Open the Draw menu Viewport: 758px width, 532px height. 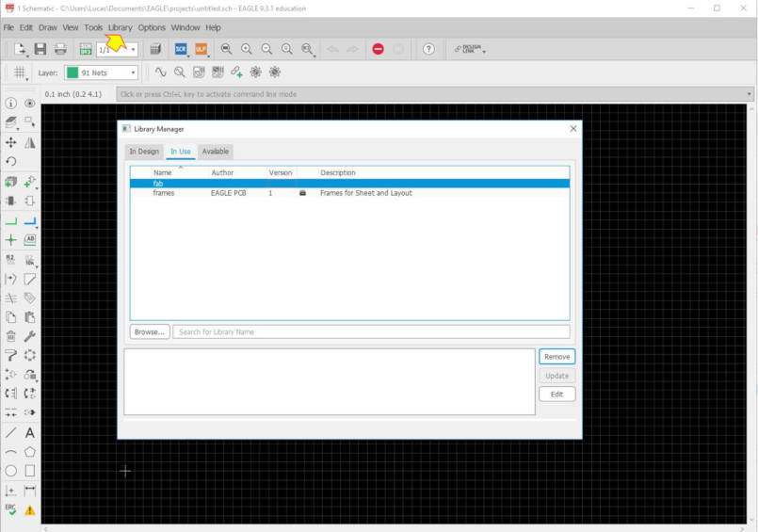point(48,27)
